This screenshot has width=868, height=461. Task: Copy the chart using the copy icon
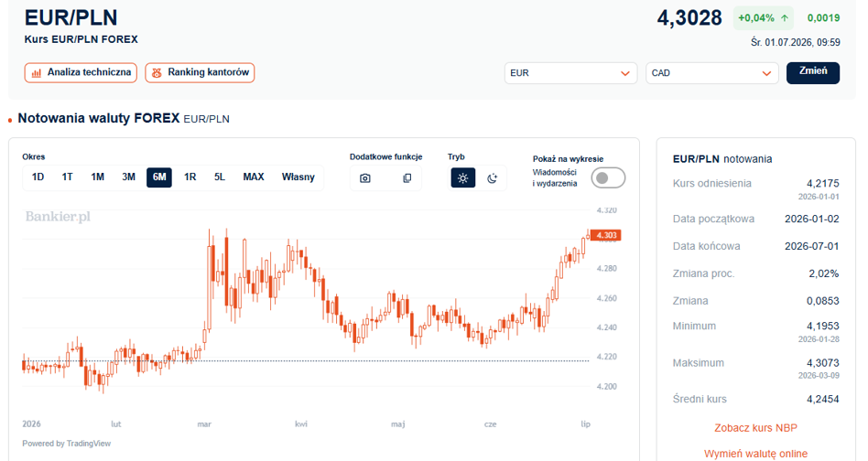click(x=407, y=178)
